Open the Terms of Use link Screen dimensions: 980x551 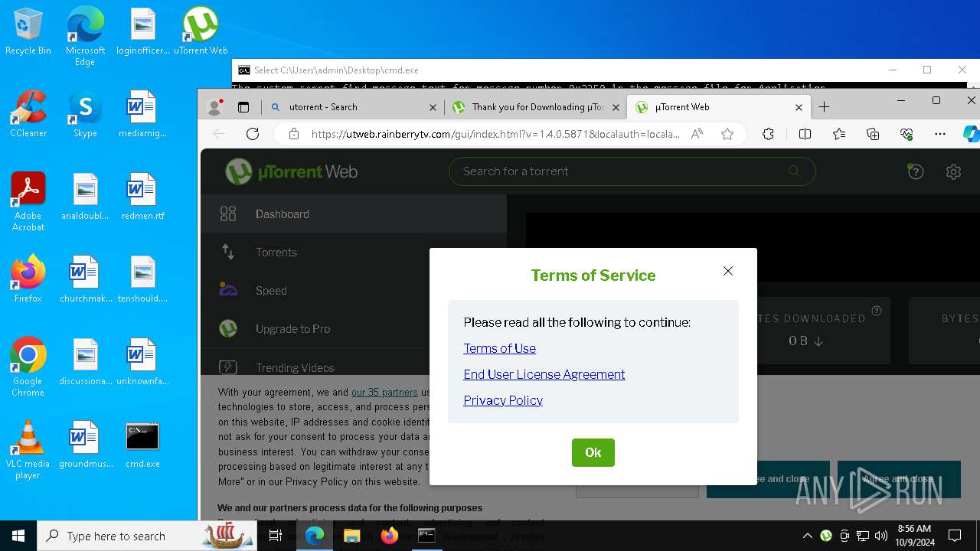tap(499, 348)
